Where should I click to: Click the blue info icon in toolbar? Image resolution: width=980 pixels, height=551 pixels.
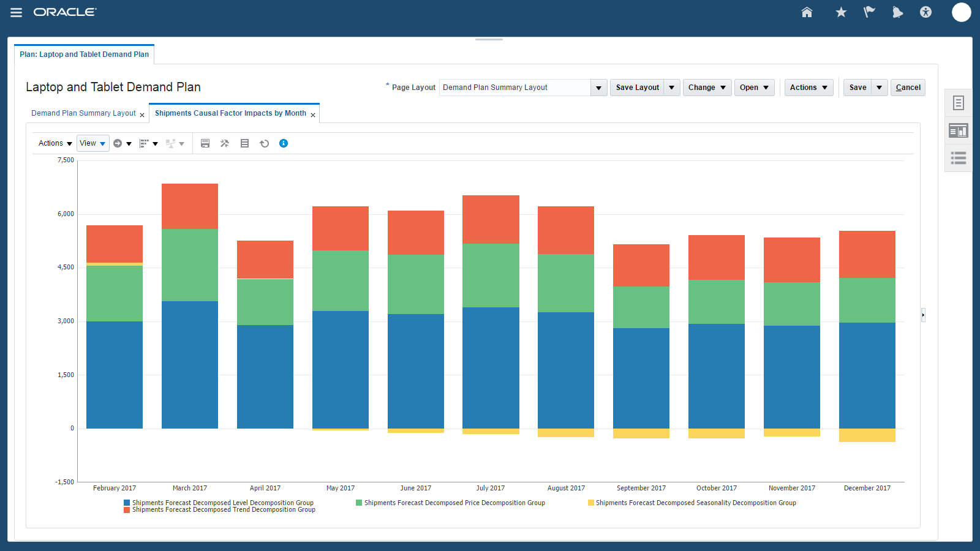(x=284, y=143)
